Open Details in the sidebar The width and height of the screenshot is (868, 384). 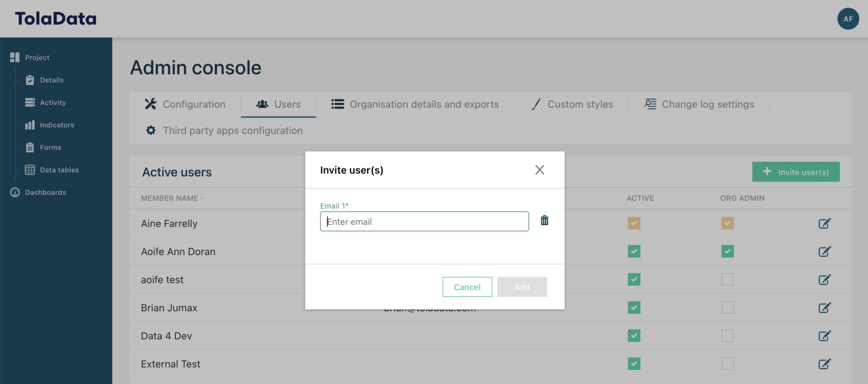click(x=45, y=80)
